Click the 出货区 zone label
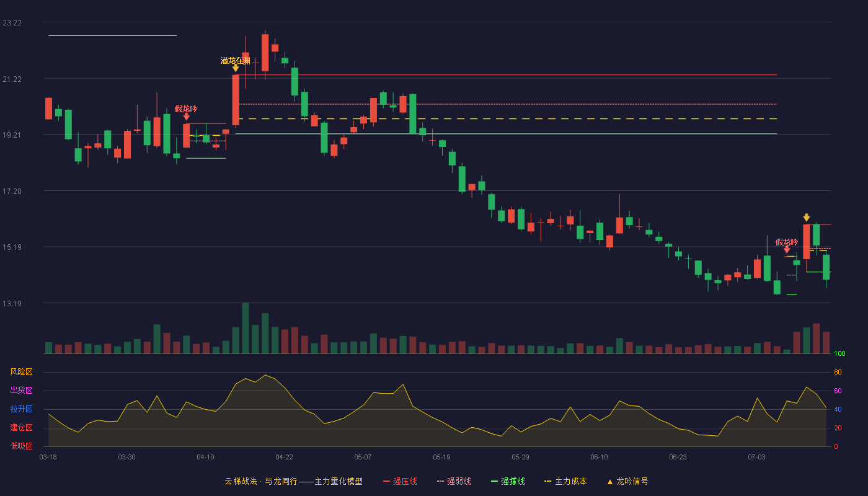 (21, 391)
